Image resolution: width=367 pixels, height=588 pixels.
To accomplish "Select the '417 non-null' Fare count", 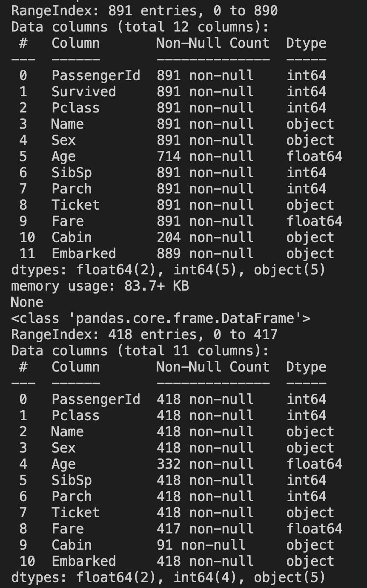I will [205, 529].
